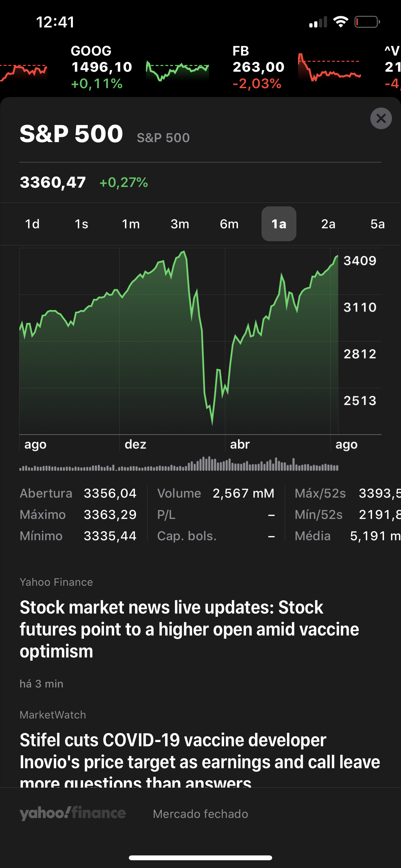Tap the Wi-Fi status icon

(x=340, y=22)
